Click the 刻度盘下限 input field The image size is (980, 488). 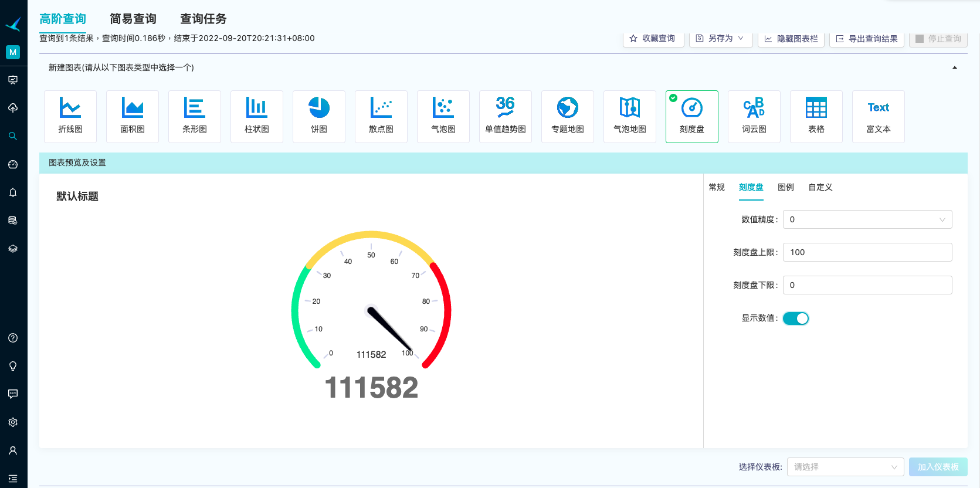click(867, 285)
